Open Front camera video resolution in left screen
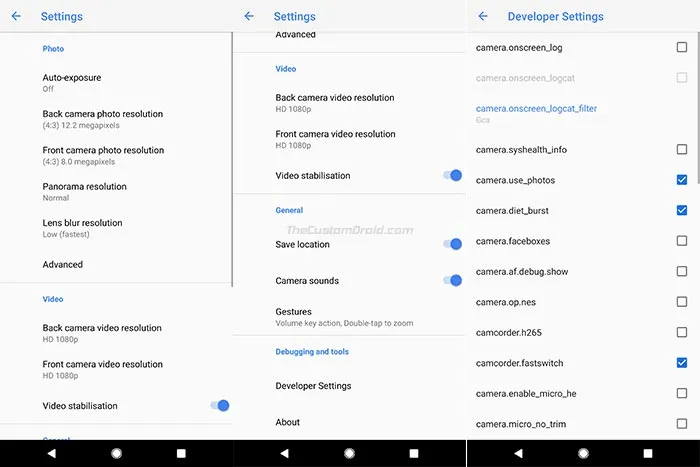Screen dimensions: 700x467 tap(116, 369)
